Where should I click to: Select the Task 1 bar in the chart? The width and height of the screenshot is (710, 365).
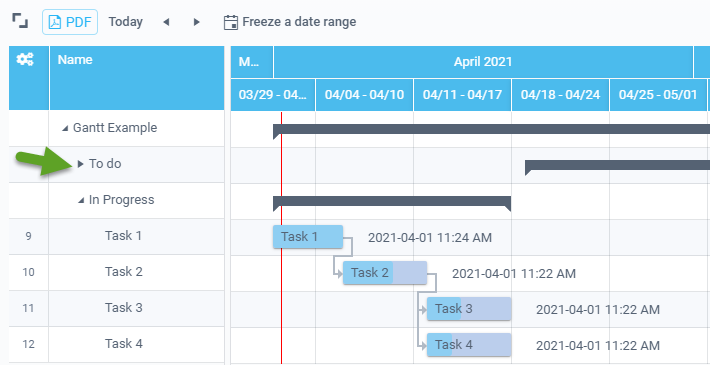click(308, 236)
